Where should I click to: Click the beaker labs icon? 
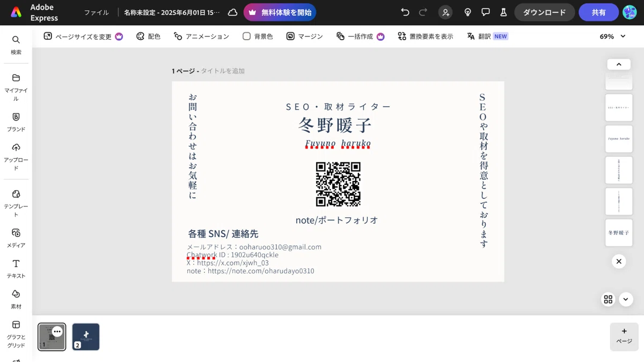pyautogui.click(x=503, y=12)
